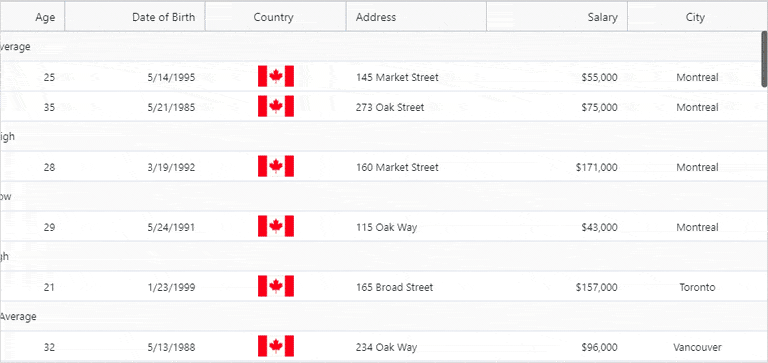The width and height of the screenshot is (768, 363).
Task: Sort by the Salary column header
Action: pos(557,17)
